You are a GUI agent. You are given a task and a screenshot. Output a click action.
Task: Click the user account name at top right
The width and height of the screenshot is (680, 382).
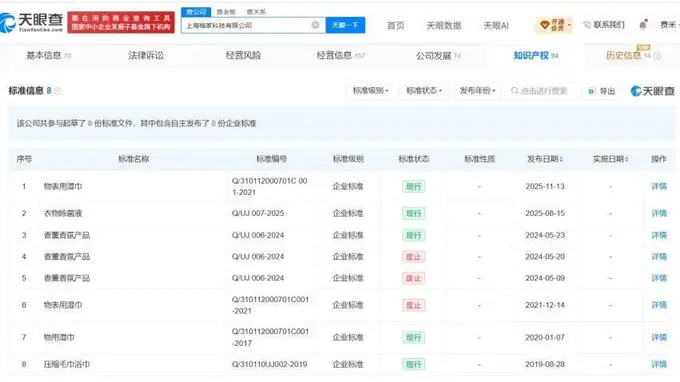669,25
